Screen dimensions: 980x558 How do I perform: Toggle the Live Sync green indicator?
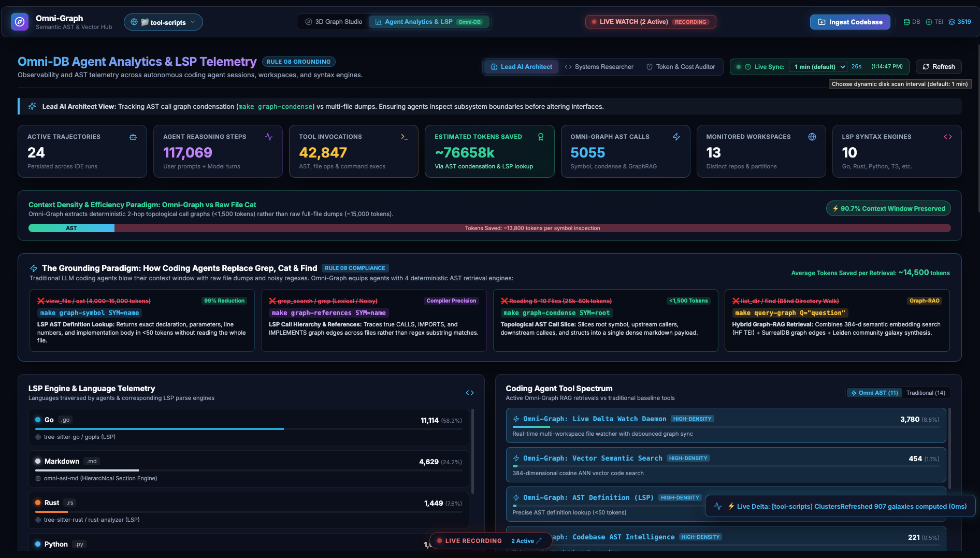pos(739,67)
